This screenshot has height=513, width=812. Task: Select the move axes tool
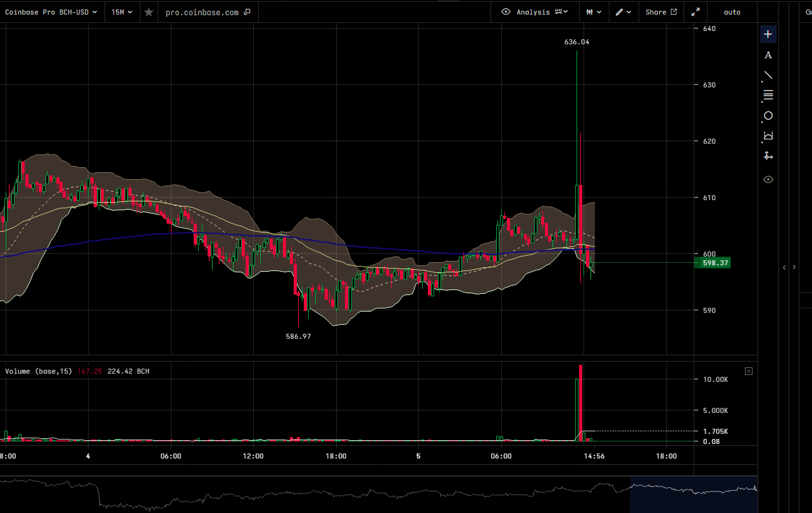click(768, 156)
